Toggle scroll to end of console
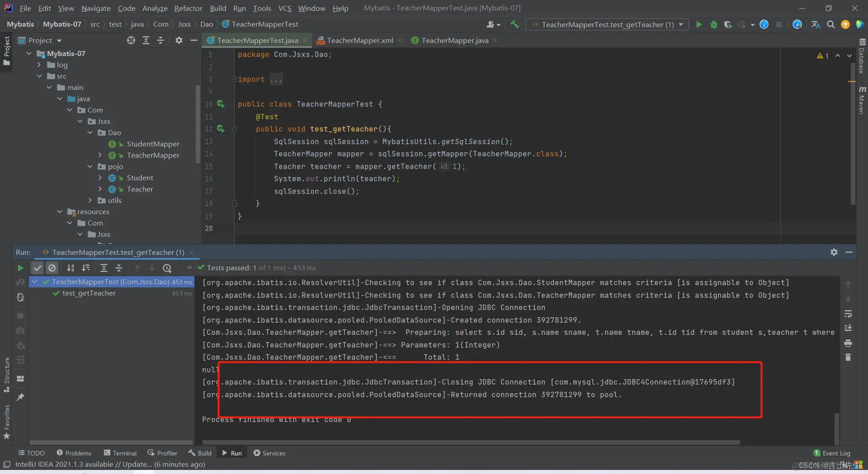The image size is (868, 474). [x=848, y=328]
